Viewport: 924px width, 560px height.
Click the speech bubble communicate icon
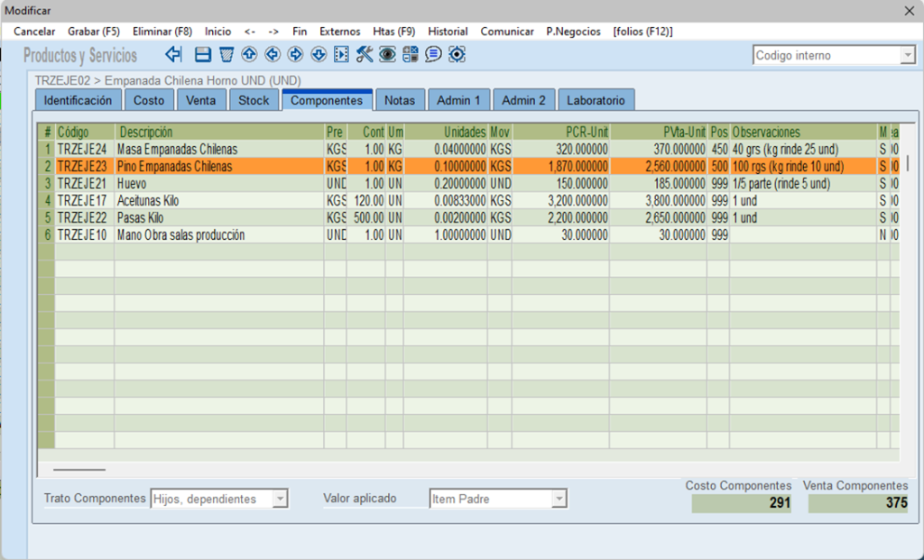tap(434, 55)
